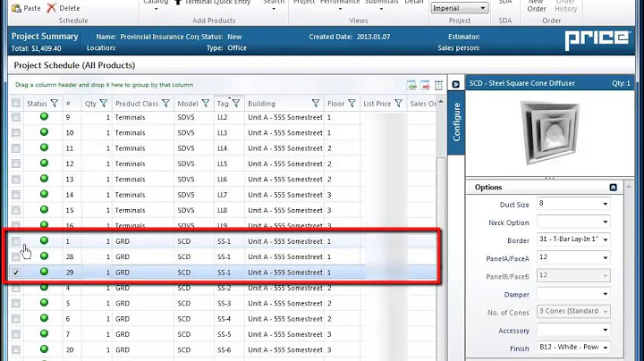This screenshot has height=361, width=644.
Task: Open the Search ribbon menu
Action: click(274, 4)
